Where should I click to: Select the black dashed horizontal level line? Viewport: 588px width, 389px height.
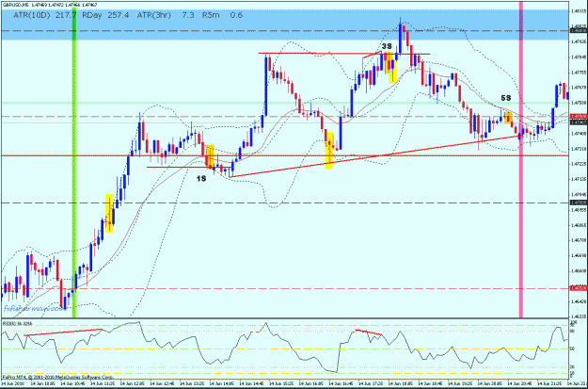(x=285, y=203)
